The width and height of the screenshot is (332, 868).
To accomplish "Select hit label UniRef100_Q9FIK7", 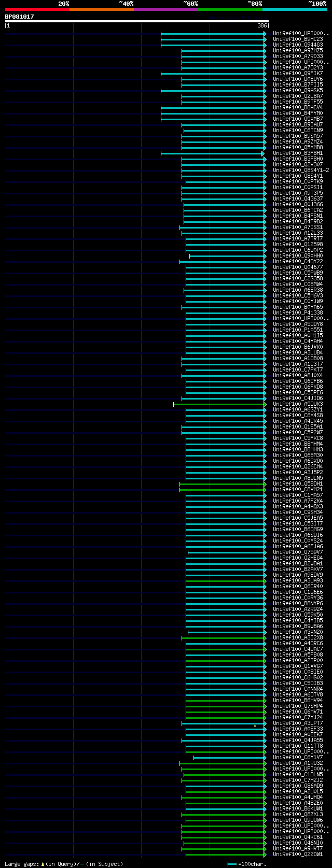I will click(x=298, y=73).
